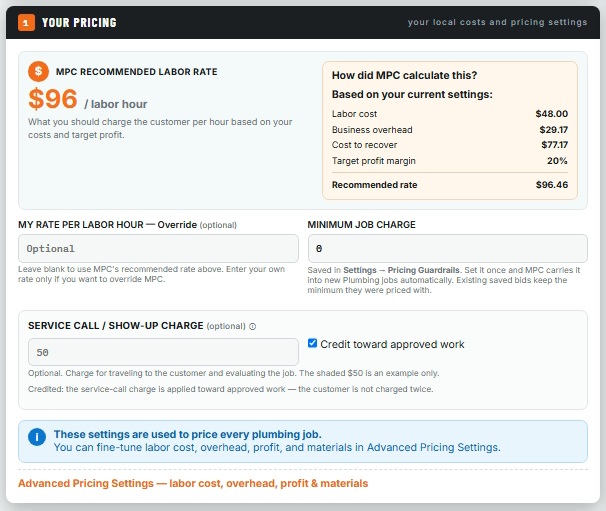The image size is (606, 511).
Task: Click the '/ labor hour' unit text
Action: 116,104
